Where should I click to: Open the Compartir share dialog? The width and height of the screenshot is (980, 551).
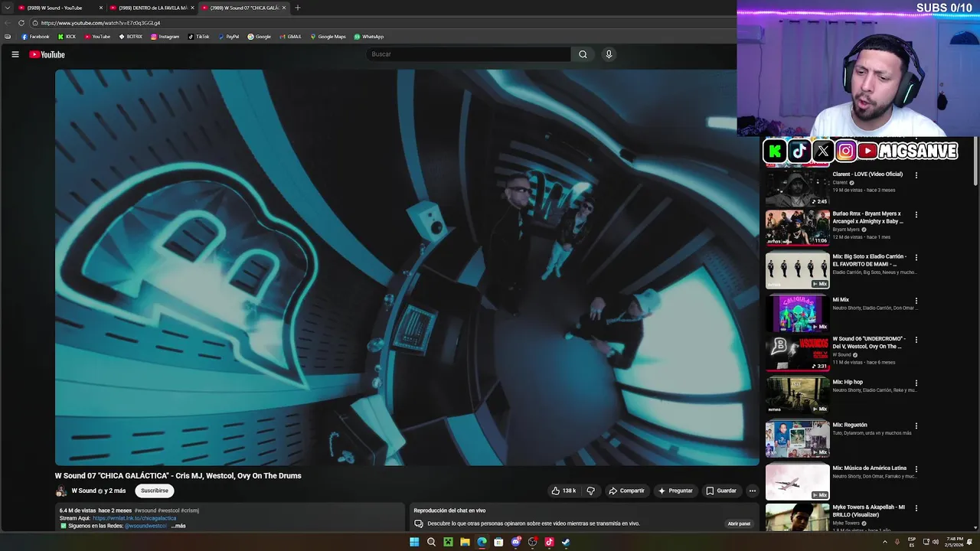(626, 491)
